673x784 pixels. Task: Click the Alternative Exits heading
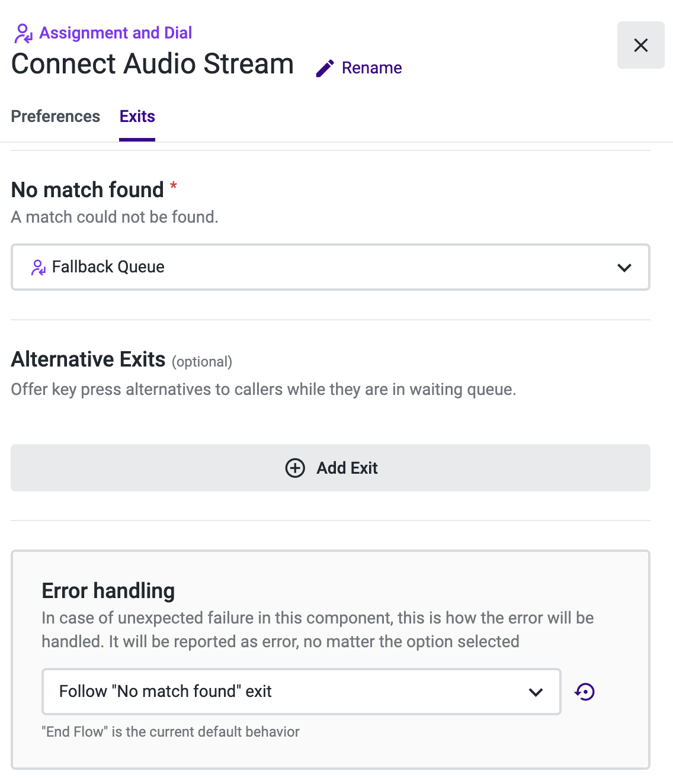(x=88, y=359)
